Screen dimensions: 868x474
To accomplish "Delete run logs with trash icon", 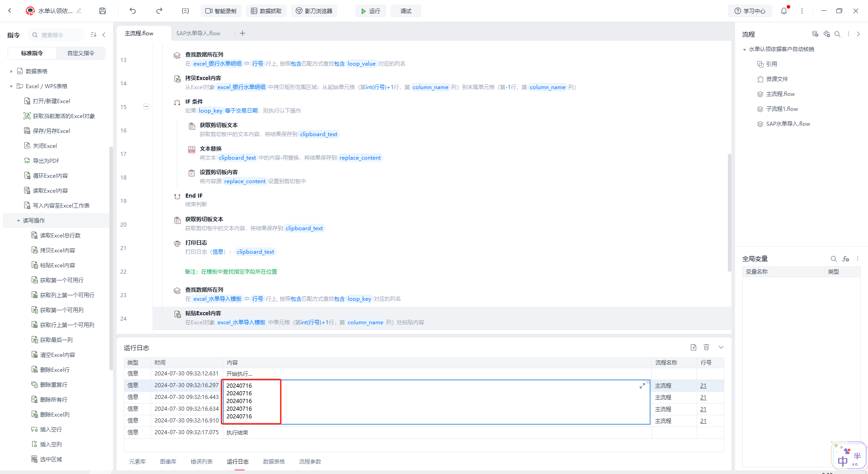I will 707,347.
